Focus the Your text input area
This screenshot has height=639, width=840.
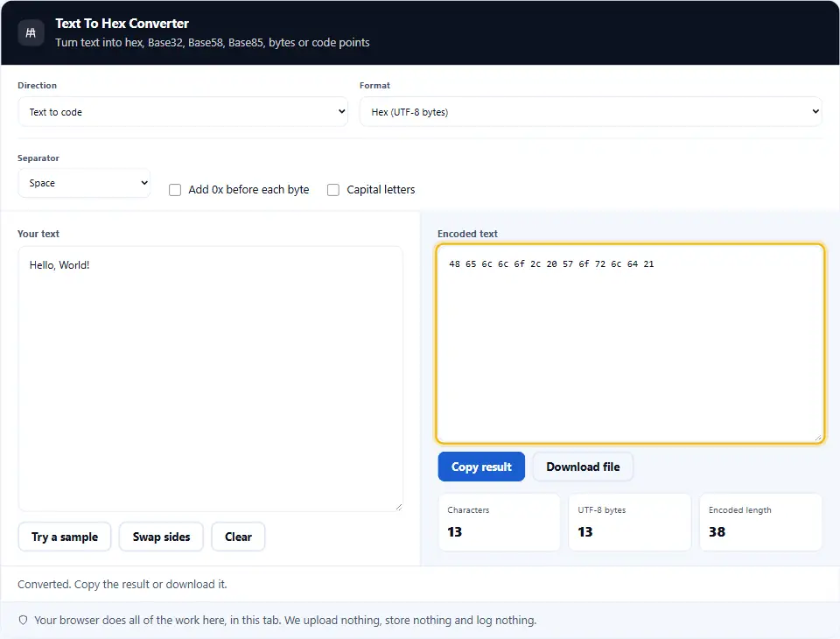(x=211, y=379)
